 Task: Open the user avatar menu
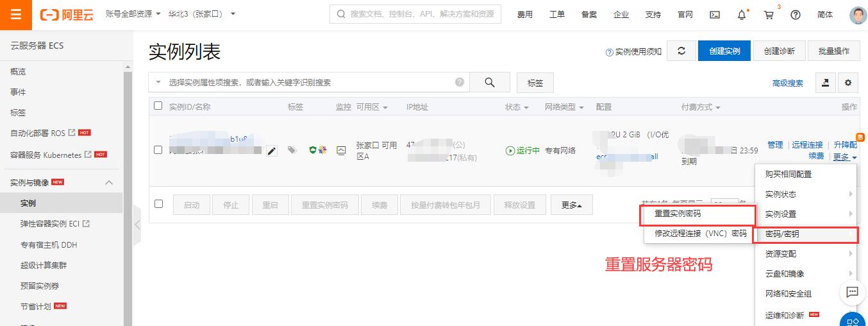(858, 15)
